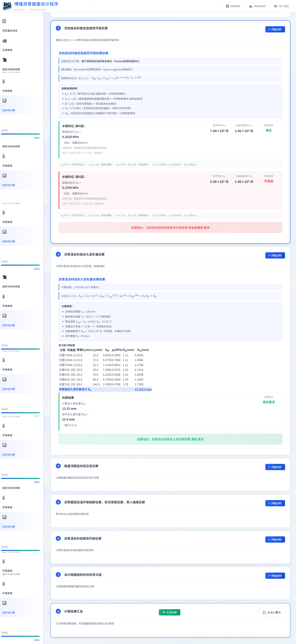The image size is (296, 644).
Task: Select the Analysis and Calculation sidebar label
Action: [x=8, y=110]
